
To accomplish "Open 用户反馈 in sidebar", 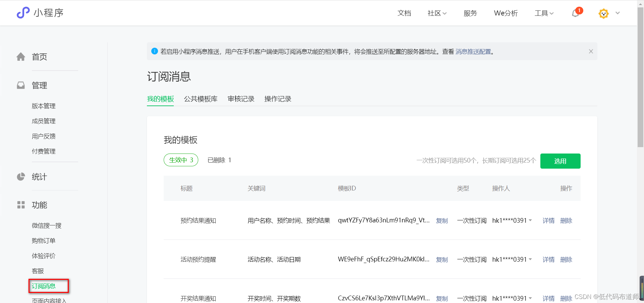I will pos(44,136).
